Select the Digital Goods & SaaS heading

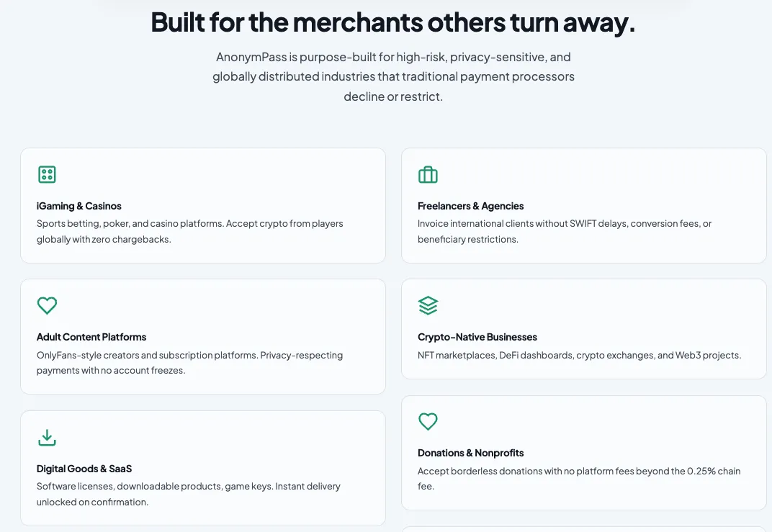[x=84, y=469]
